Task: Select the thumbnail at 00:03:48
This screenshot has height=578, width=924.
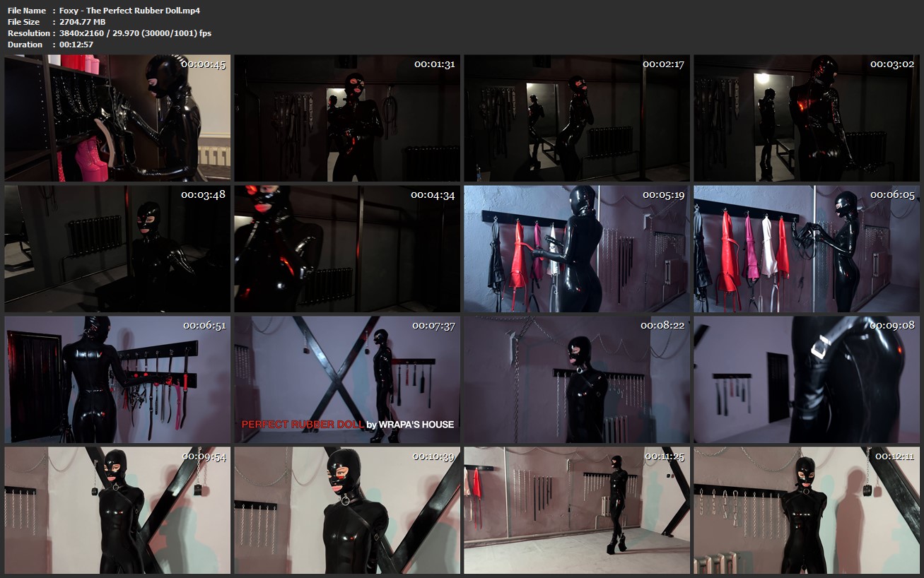Action: [x=117, y=249]
